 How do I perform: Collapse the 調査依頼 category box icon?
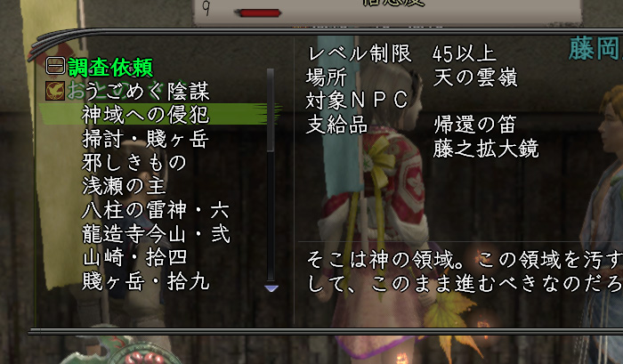pyautogui.click(x=55, y=66)
